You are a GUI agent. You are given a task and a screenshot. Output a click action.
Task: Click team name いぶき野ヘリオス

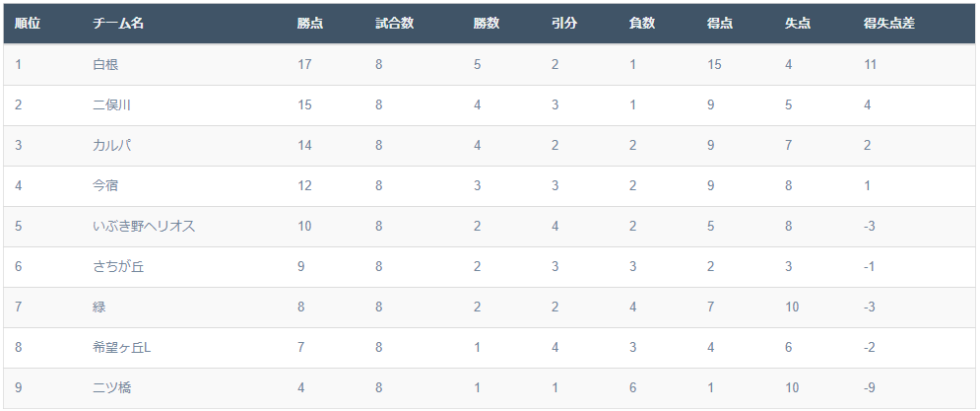144,227
